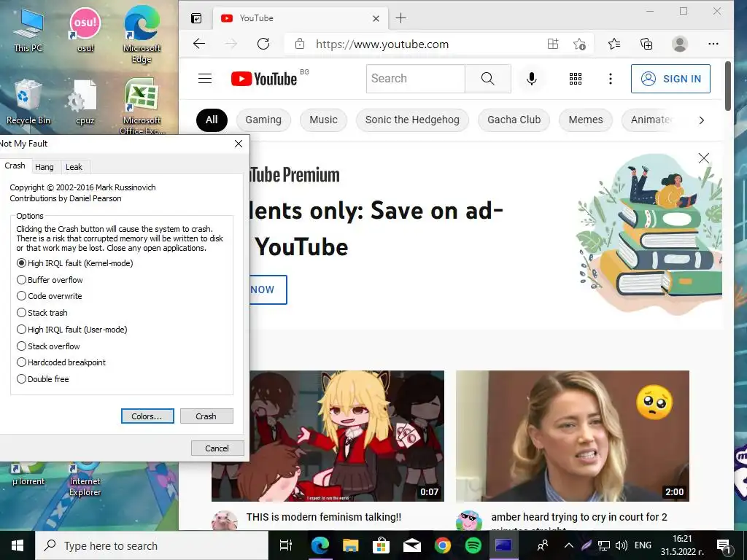Open YouTube settings three-dot menu
Screen dimensions: 747x560
[611, 79]
